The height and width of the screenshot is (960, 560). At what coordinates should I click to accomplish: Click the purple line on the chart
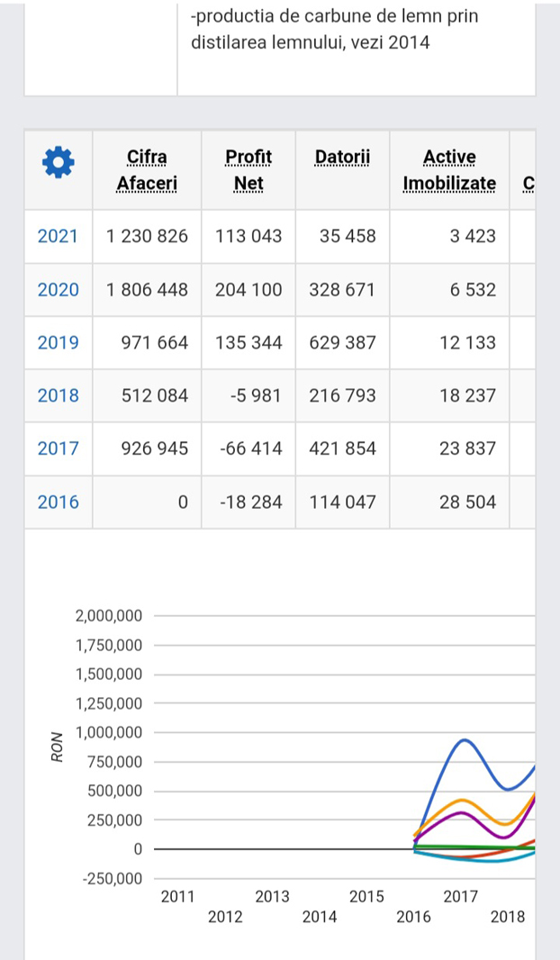point(460,813)
